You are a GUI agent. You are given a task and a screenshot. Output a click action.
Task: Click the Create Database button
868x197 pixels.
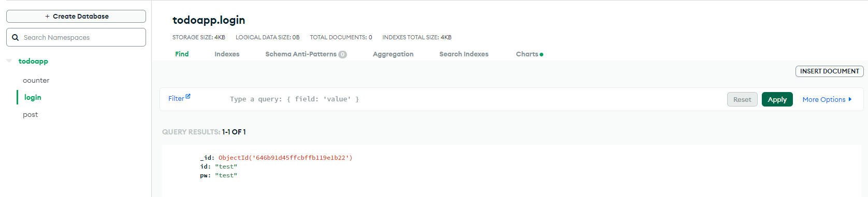tap(76, 16)
